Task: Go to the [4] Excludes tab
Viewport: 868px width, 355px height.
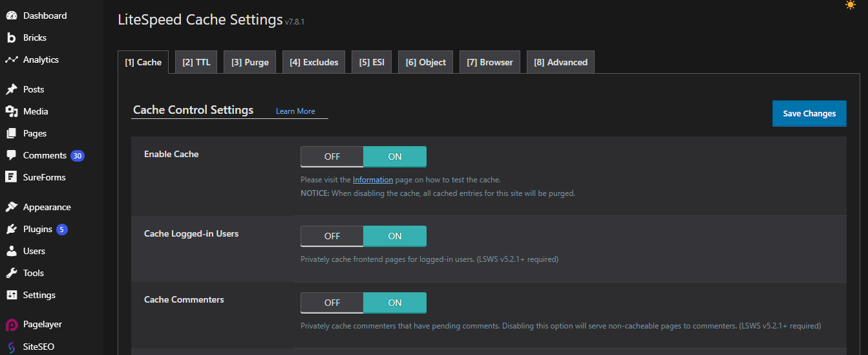Action: tap(314, 62)
